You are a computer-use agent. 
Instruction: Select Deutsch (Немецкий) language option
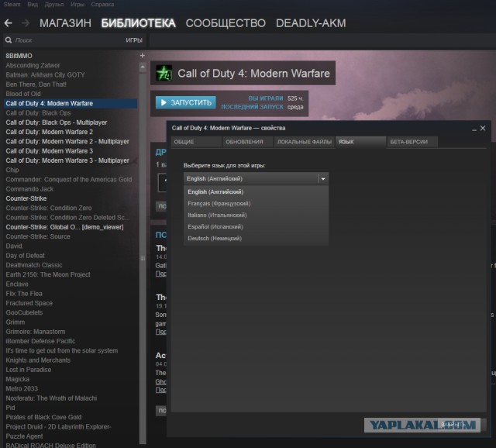tap(256, 238)
